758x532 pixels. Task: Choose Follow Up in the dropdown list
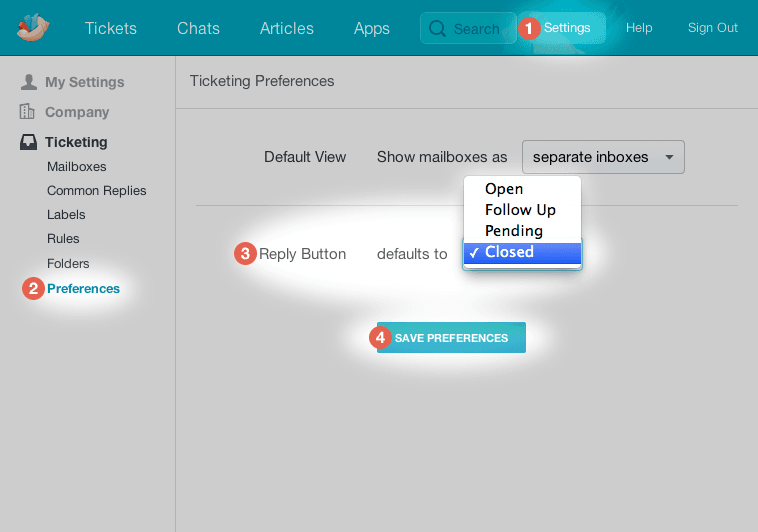[x=520, y=210]
